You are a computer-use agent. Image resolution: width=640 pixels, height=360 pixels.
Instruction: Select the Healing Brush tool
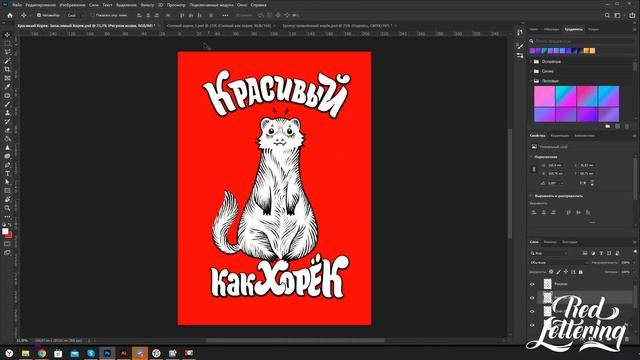pyautogui.click(x=7, y=96)
